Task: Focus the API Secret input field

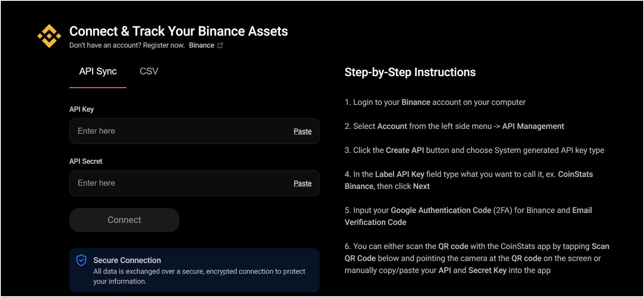Action: coord(180,183)
